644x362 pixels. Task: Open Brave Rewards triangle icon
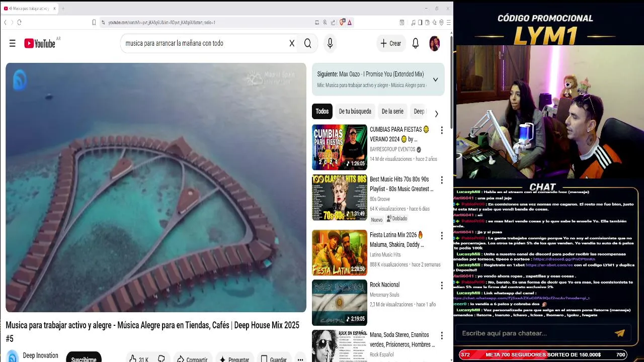click(349, 22)
